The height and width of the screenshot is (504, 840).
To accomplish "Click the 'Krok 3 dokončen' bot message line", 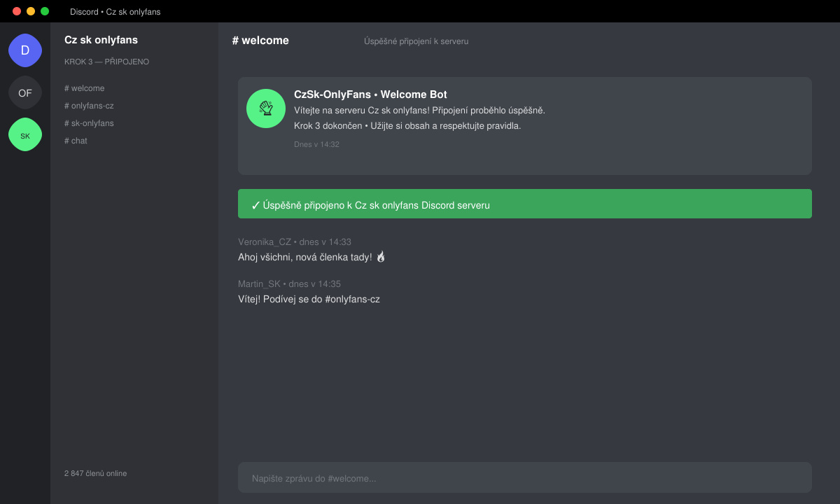I will click(x=407, y=126).
